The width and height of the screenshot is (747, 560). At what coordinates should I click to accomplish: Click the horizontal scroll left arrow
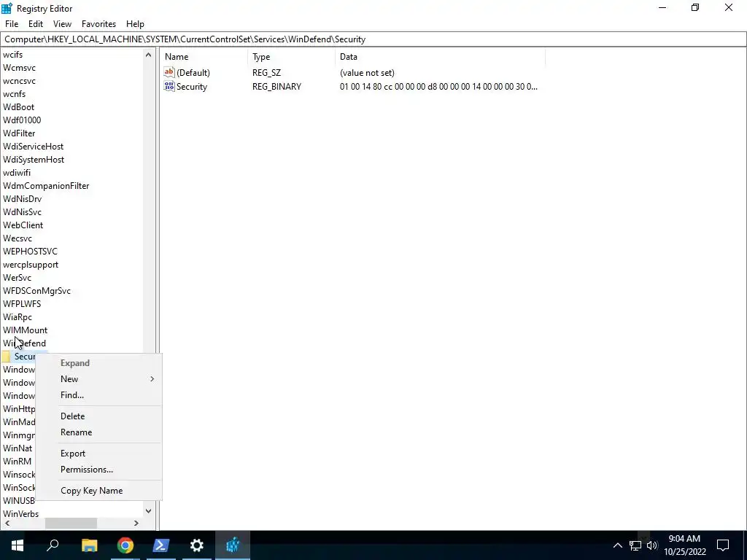7,523
